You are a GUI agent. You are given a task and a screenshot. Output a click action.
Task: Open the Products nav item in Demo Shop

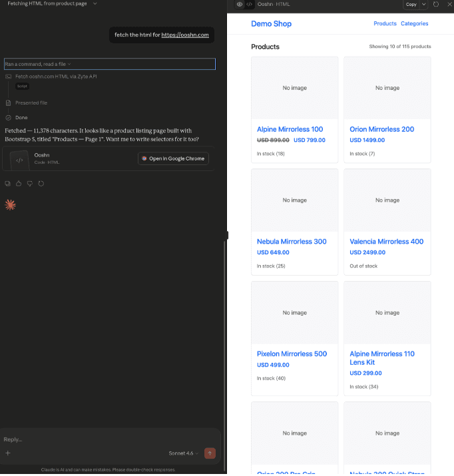pos(385,24)
